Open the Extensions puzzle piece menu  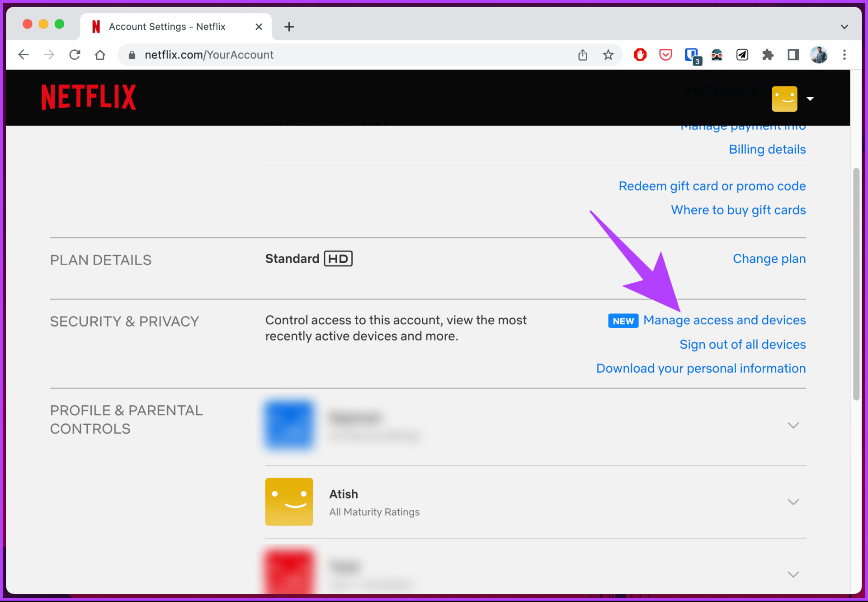(768, 54)
